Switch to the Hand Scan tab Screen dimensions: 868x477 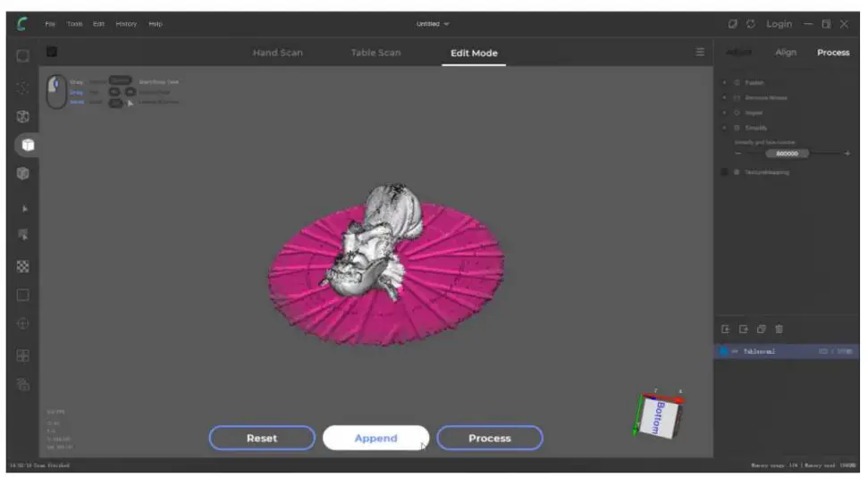[277, 53]
